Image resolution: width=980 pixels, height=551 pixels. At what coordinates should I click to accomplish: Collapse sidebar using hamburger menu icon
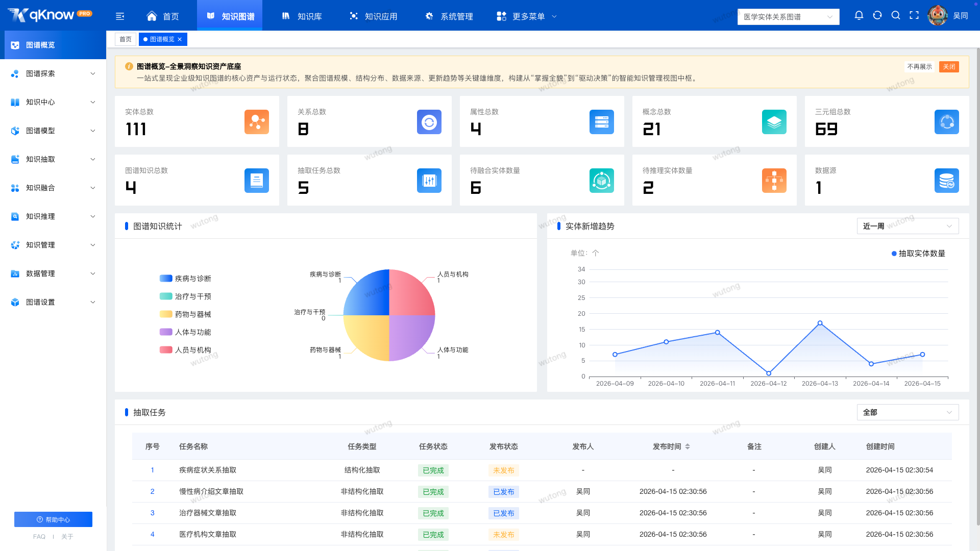coord(120,16)
